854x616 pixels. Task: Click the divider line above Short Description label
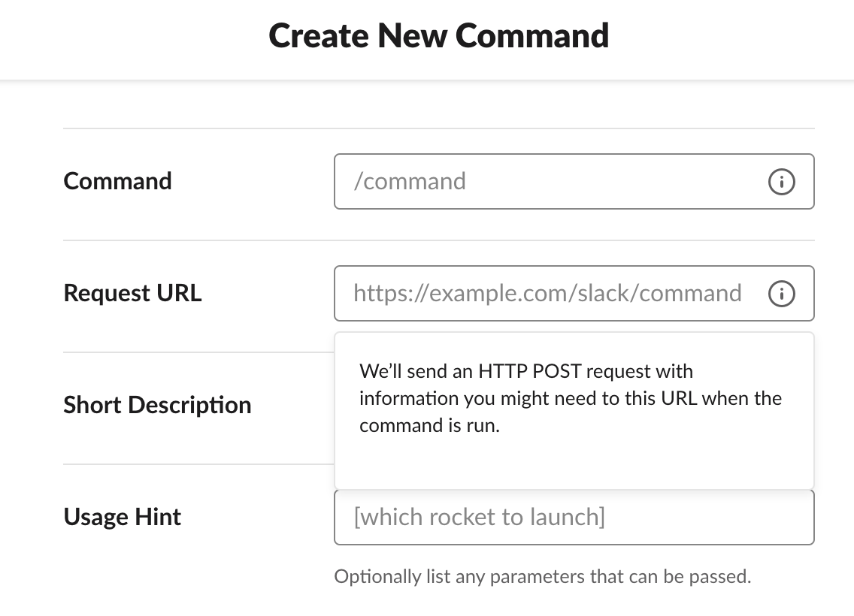click(x=198, y=352)
